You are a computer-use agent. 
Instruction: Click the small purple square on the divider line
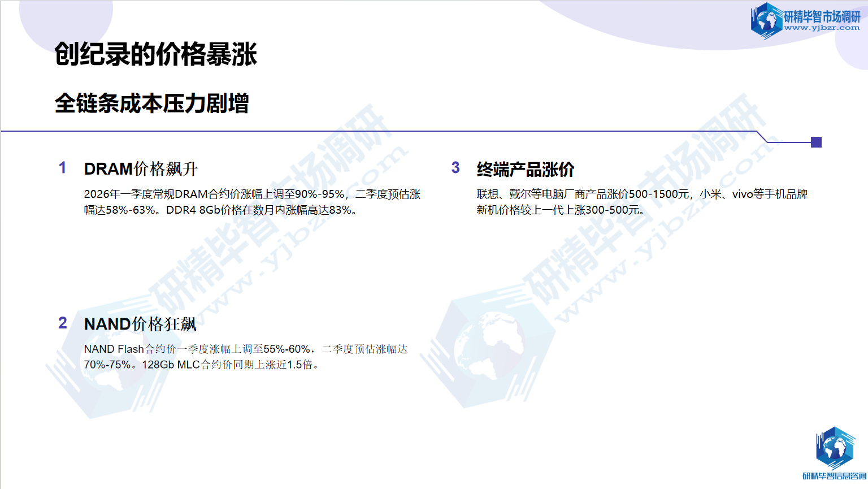pyautogui.click(x=816, y=142)
